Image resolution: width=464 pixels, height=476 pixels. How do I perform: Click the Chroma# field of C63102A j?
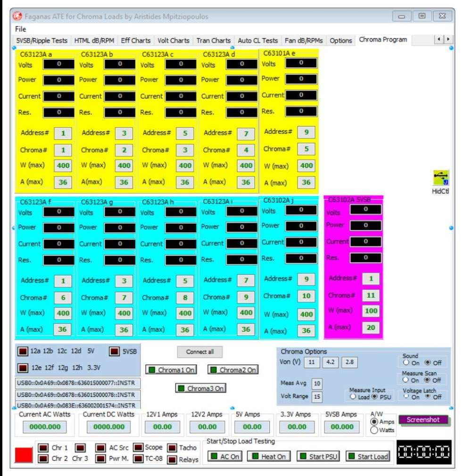coord(306,296)
